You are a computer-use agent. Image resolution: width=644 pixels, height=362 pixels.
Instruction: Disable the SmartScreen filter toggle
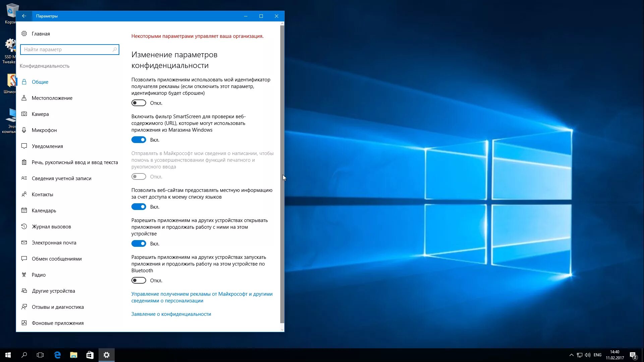click(x=139, y=140)
